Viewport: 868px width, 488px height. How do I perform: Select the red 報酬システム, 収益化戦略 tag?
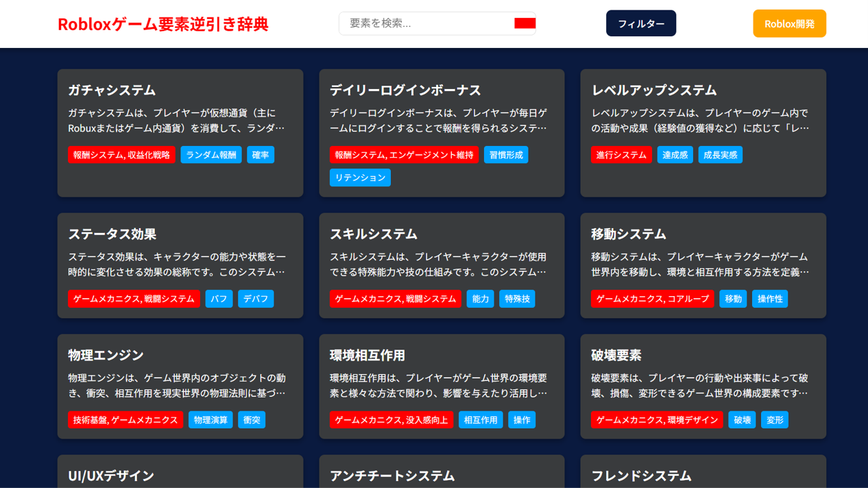coord(121,155)
